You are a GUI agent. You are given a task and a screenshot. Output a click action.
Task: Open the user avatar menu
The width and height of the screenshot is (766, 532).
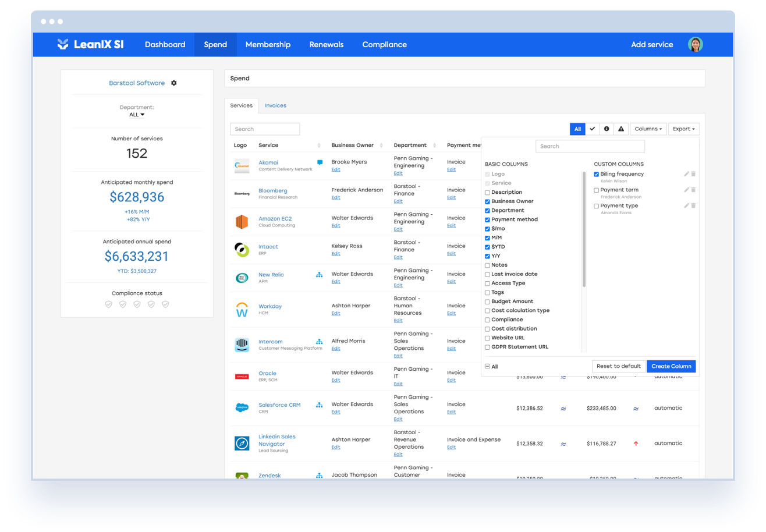695,44
